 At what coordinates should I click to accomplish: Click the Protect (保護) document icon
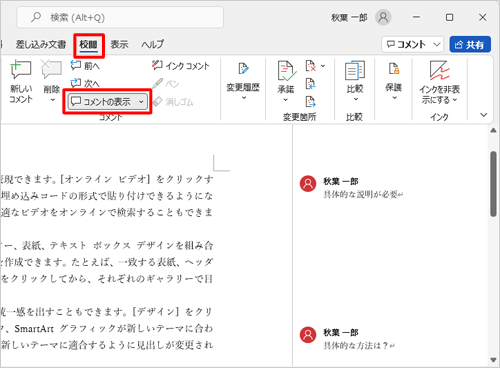pos(394,68)
